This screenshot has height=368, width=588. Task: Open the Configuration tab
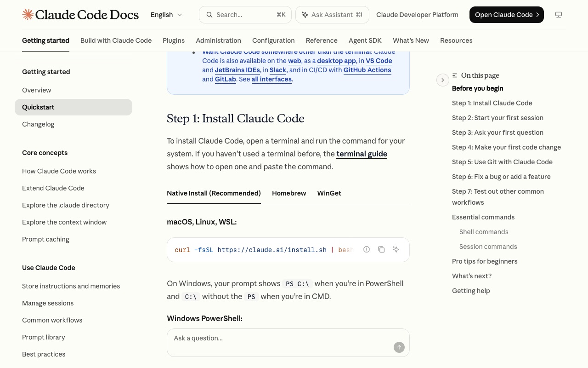tap(273, 40)
